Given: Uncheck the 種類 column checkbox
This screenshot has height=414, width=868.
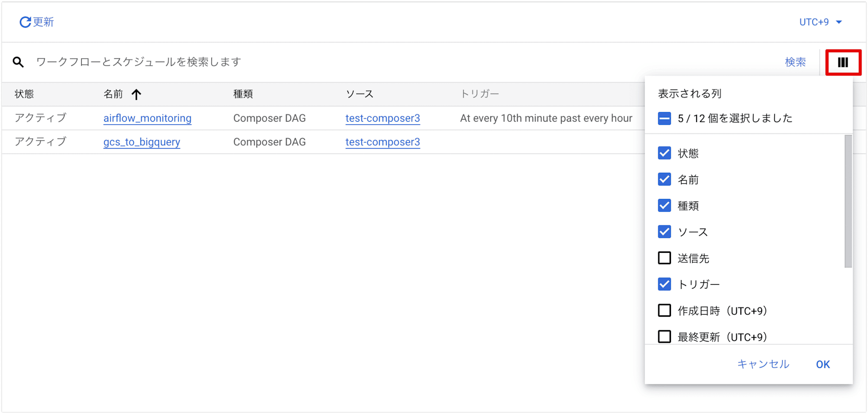Looking at the screenshot, I should [664, 205].
